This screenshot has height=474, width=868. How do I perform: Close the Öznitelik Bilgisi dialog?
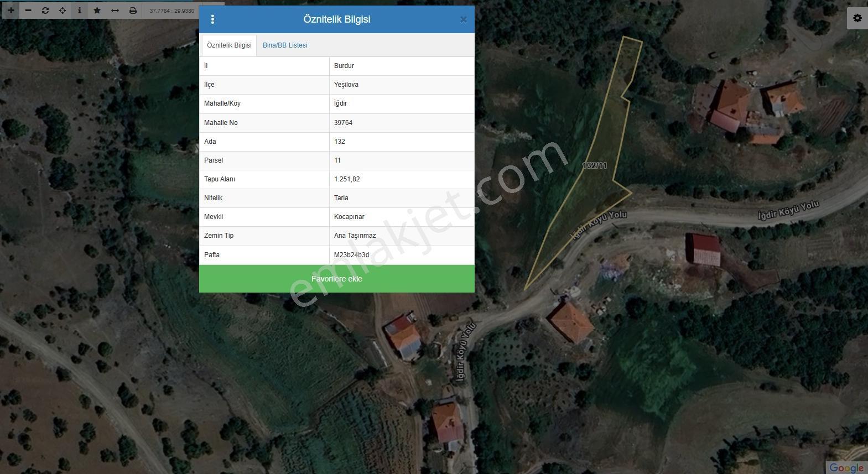464,20
